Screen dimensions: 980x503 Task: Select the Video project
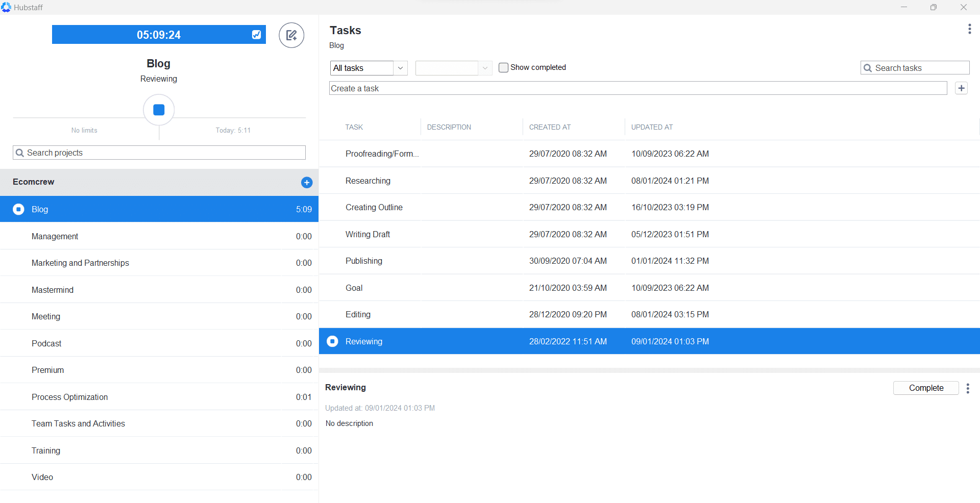tap(159, 477)
